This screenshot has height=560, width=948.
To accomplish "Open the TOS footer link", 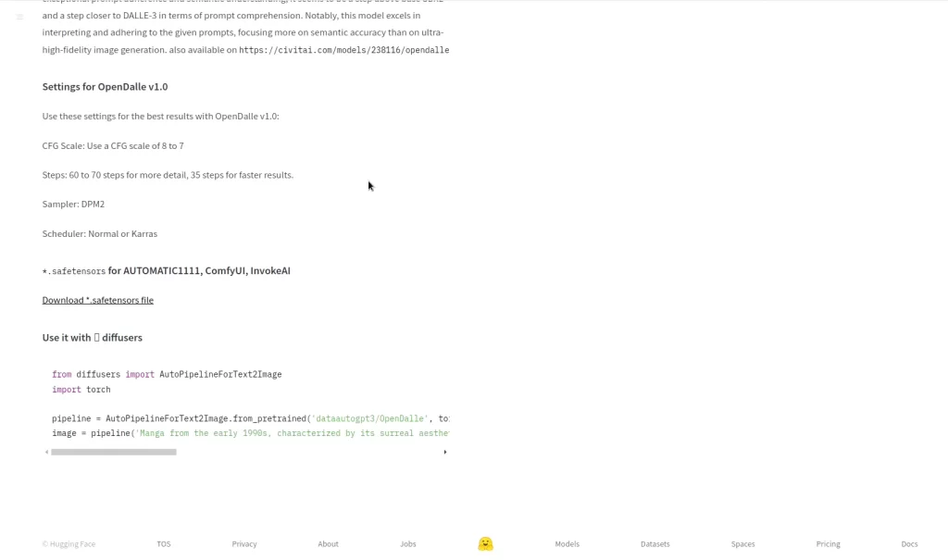I will pos(163,544).
